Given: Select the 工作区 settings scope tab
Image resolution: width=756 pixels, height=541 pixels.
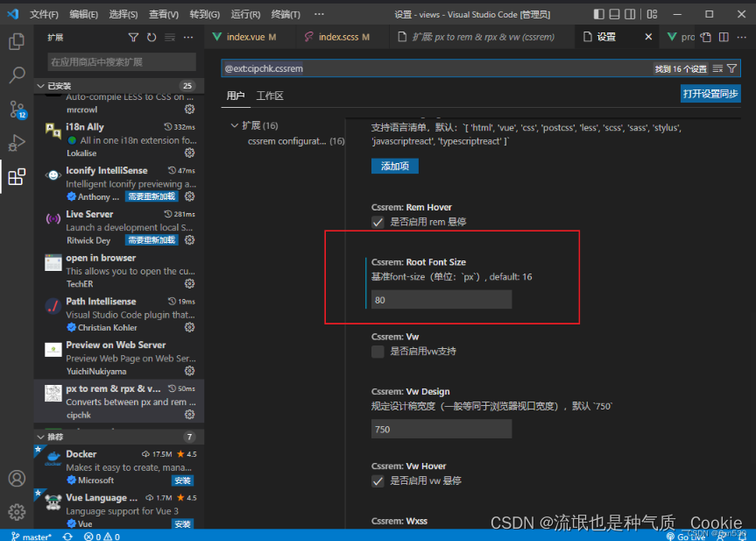Looking at the screenshot, I should [270, 96].
